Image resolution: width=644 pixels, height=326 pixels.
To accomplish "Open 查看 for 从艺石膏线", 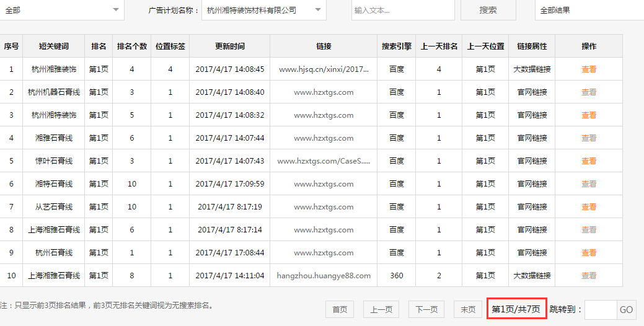I will click(x=589, y=207).
